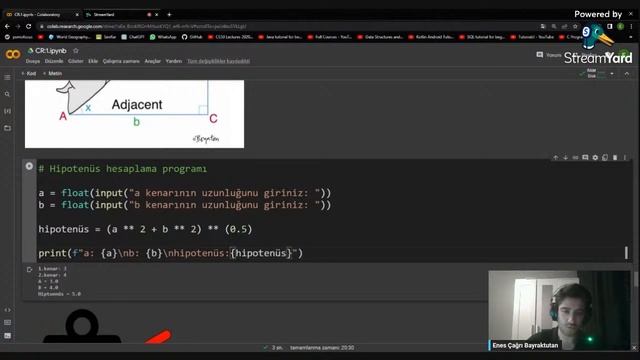This screenshot has height=360, width=640.
Task: Open command palette icon in sidebar
Action: tap(7, 322)
